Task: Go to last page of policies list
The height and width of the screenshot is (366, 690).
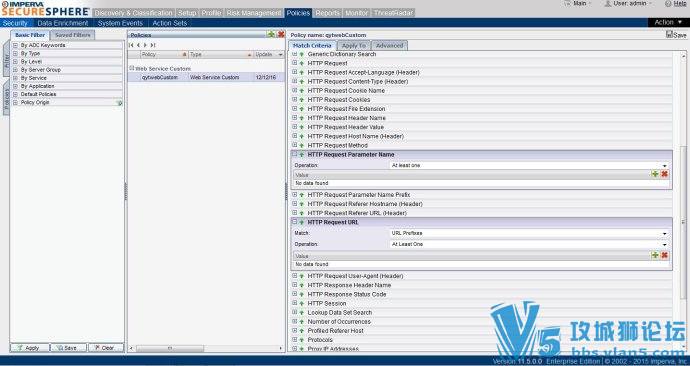Action: coord(152,45)
